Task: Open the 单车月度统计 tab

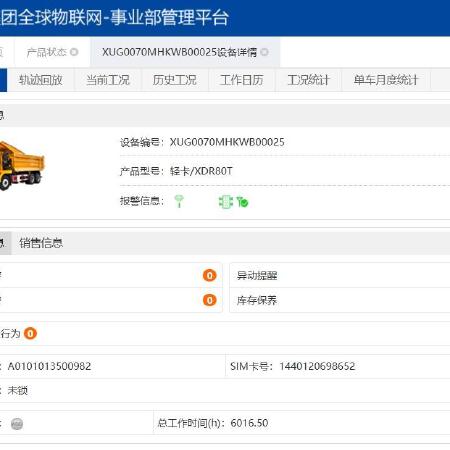Action: pyautogui.click(x=386, y=80)
